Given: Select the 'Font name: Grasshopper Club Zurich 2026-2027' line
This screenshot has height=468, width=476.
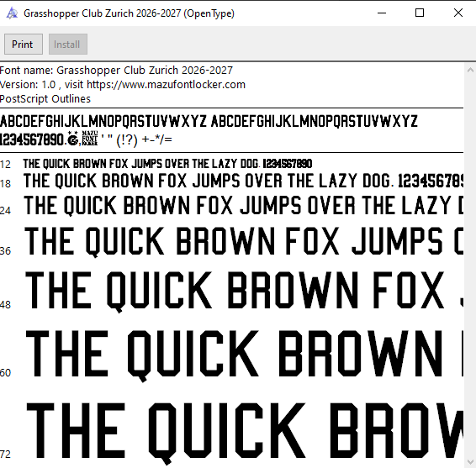Looking at the screenshot, I should coord(116,71).
